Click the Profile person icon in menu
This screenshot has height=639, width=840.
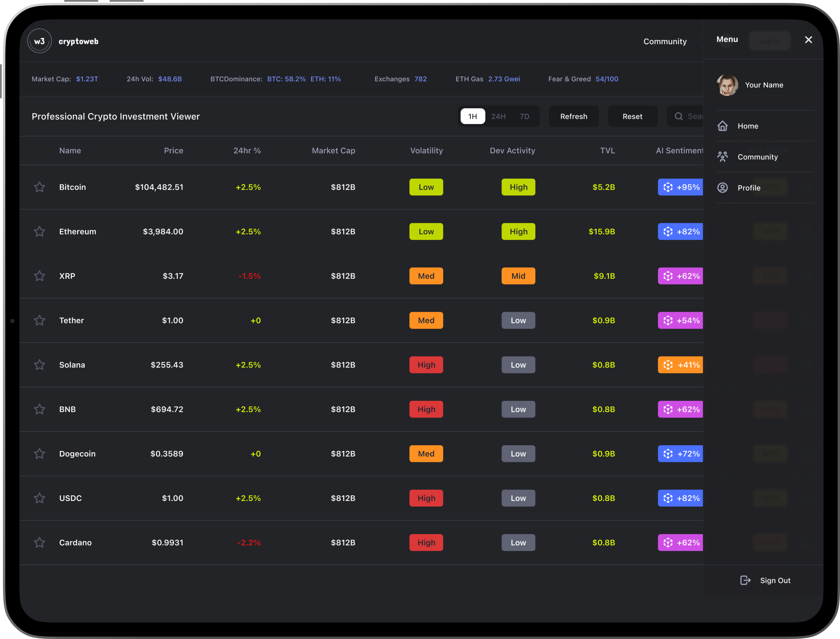723,188
